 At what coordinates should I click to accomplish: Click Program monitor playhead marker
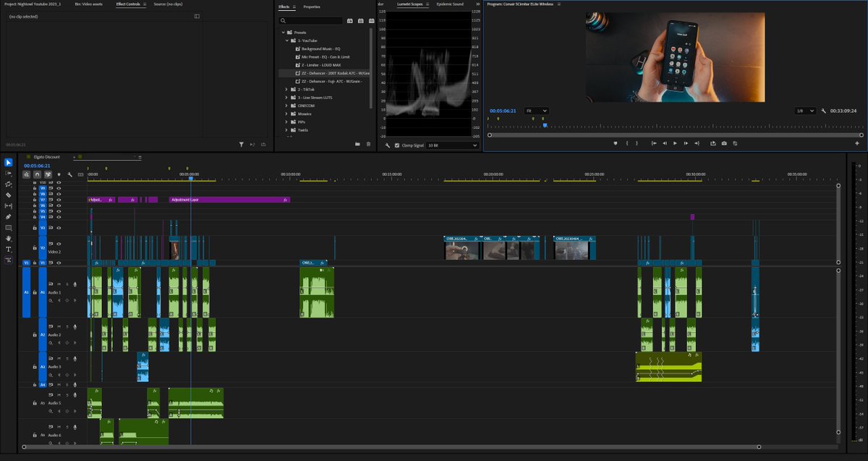tap(545, 125)
